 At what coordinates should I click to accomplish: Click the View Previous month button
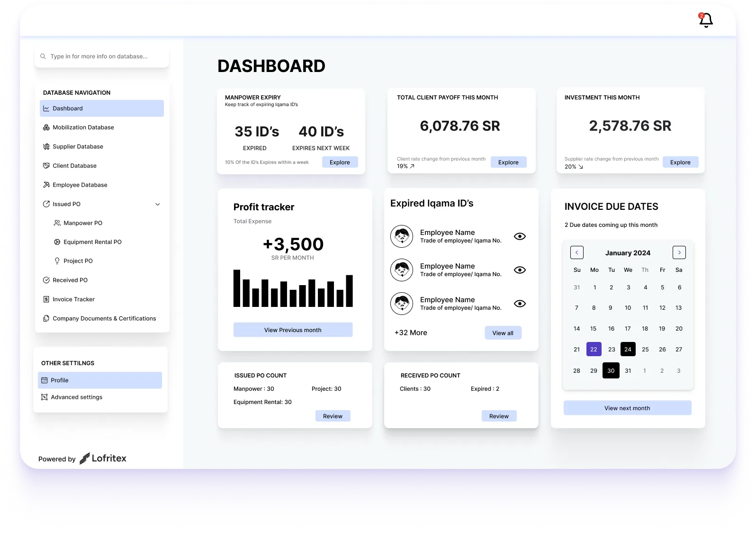293,330
